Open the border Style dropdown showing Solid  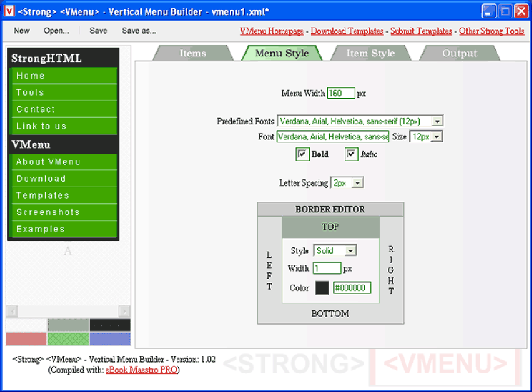pos(351,250)
